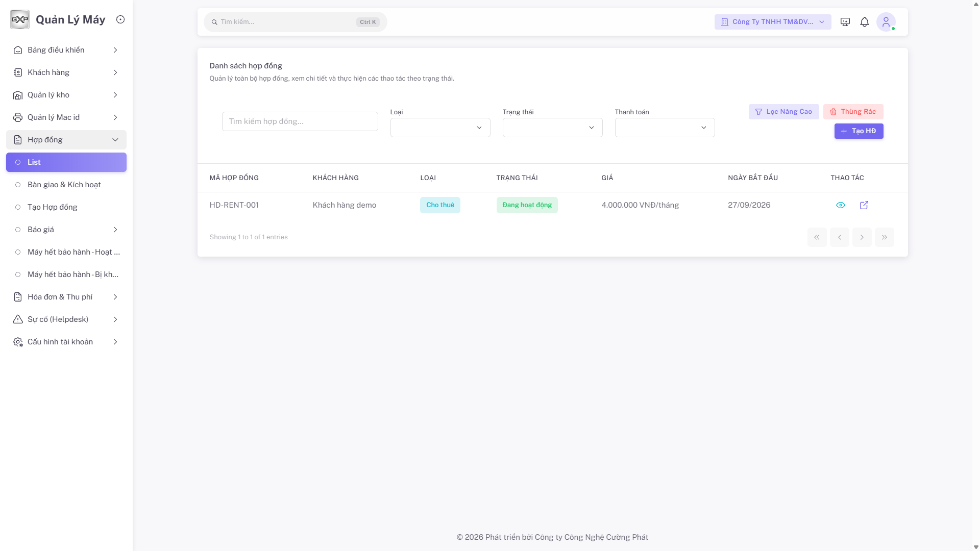The height and width of the screenshot is (551, 980).
Task: Open the user avatar profile menu
Action: (x=886, y=22)
